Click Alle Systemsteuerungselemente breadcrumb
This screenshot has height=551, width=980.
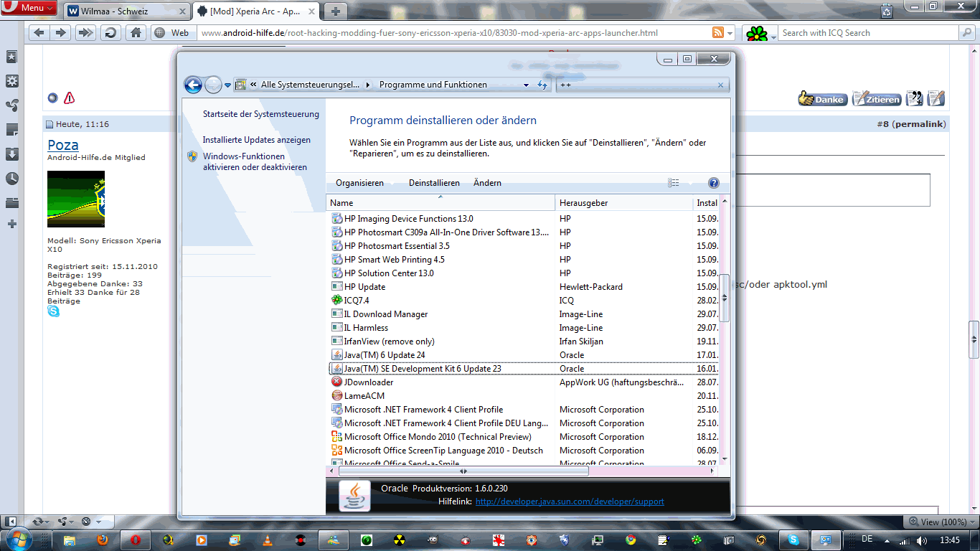(x=310, y=85)
